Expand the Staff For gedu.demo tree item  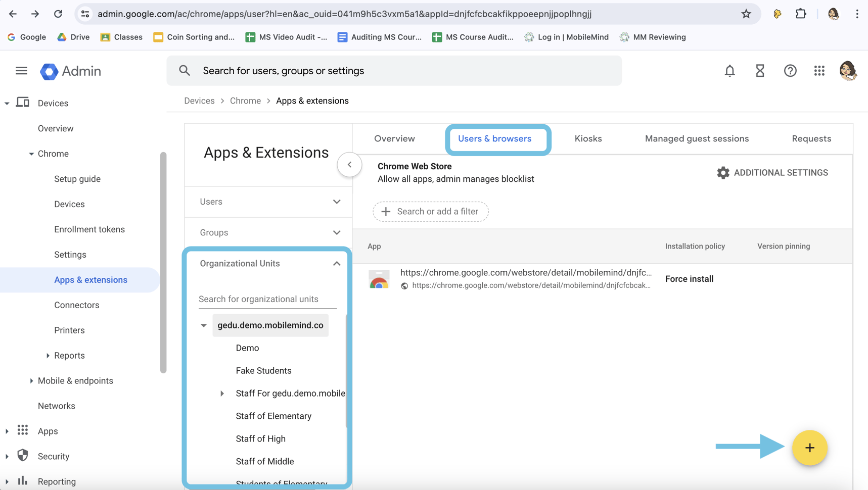[x=222, y=394]
